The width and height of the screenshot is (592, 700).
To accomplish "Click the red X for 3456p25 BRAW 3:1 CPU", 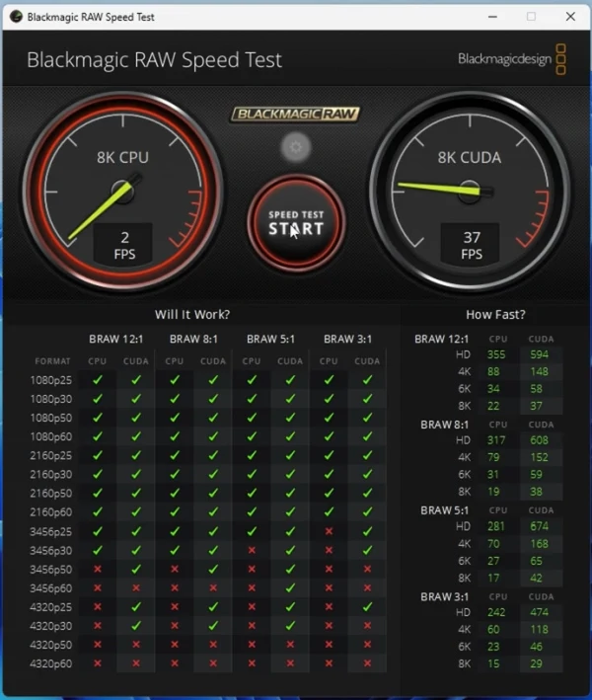I will 329,531.
